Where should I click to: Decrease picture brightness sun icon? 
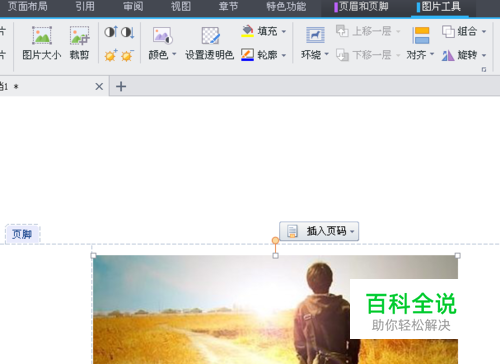pos(127,55)
